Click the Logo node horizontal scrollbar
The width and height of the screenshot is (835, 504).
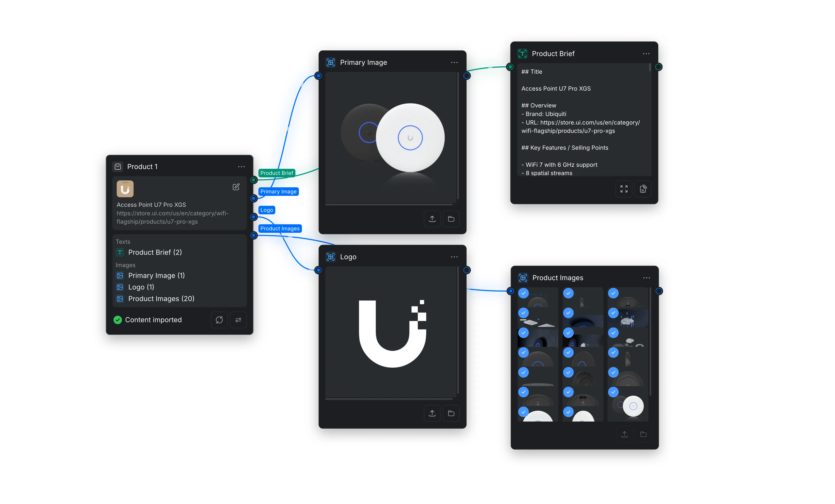tap(389, 399)
